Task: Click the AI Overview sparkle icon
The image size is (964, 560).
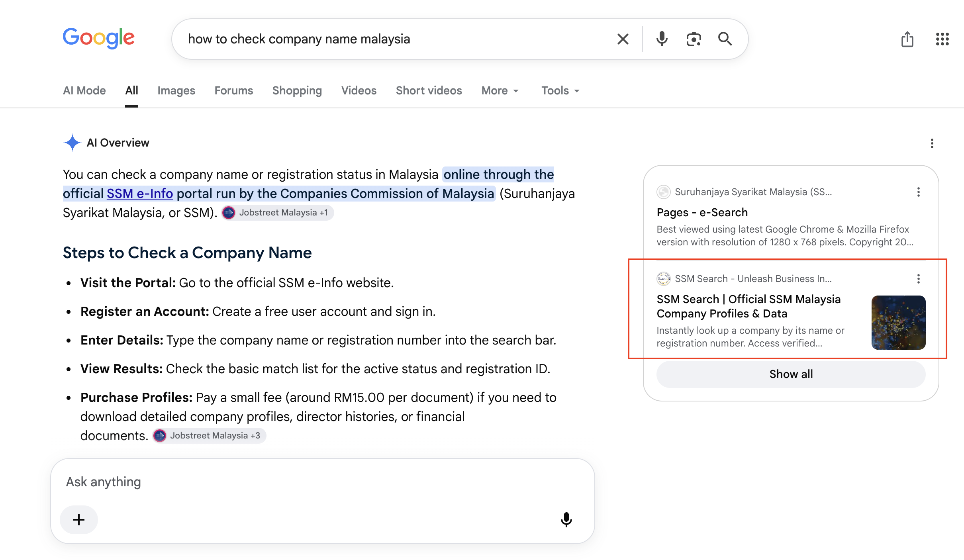Action: (72, 143)
